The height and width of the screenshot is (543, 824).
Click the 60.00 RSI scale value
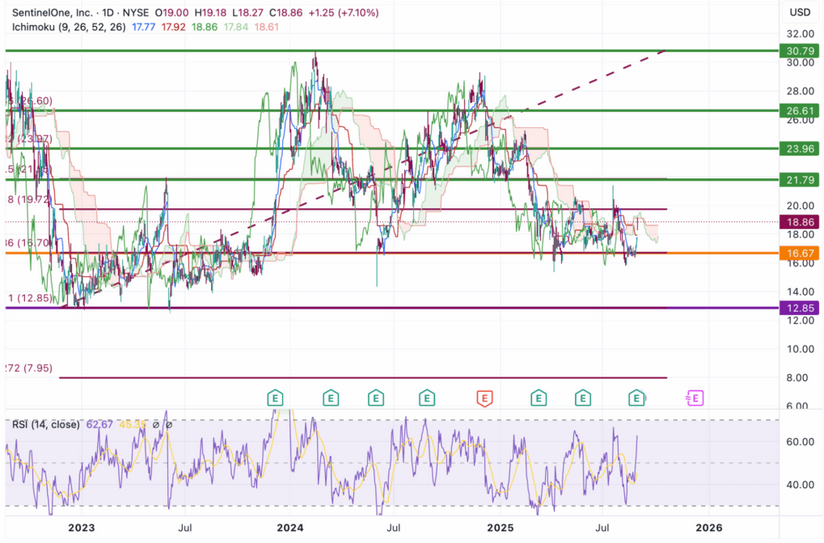(x=799, y=441)
